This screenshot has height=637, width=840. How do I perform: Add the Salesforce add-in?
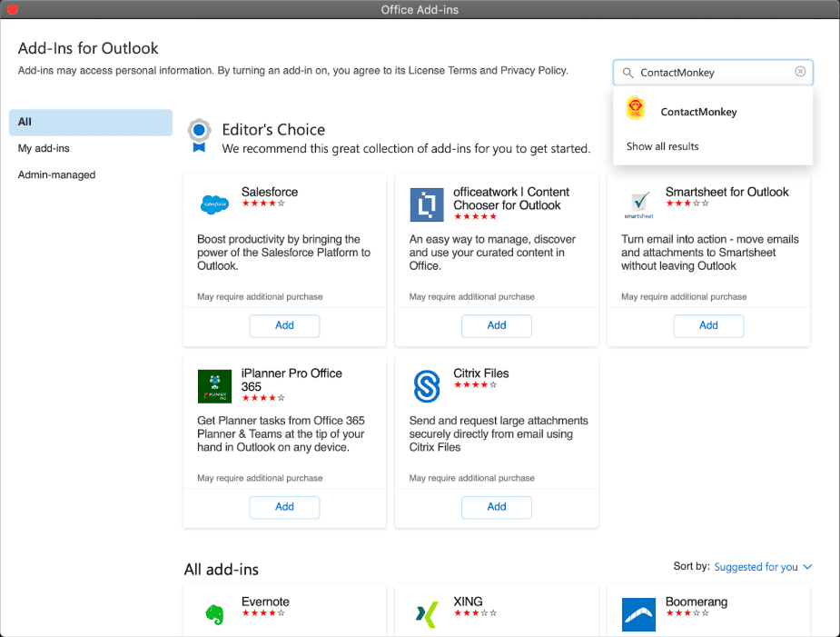284,325
